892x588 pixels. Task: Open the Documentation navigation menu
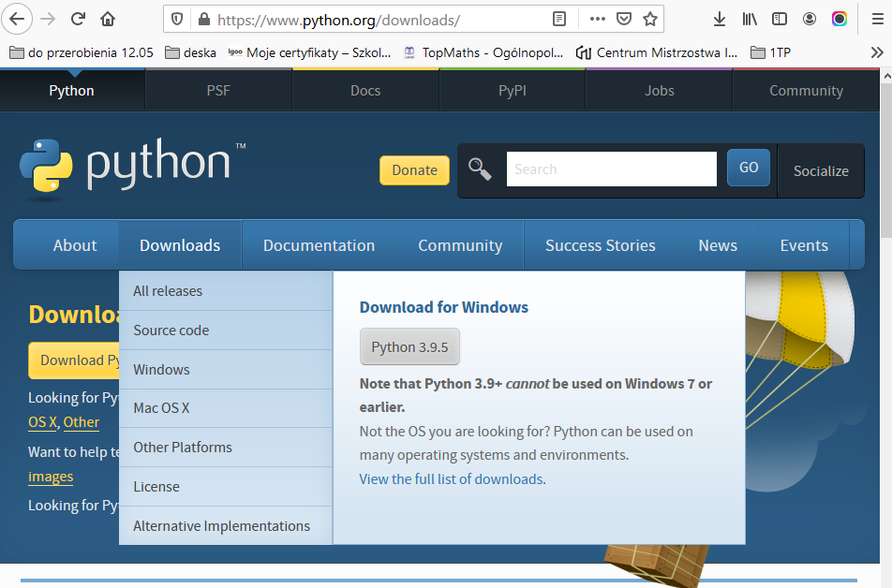pyautogui.click(x=320, y=245)
